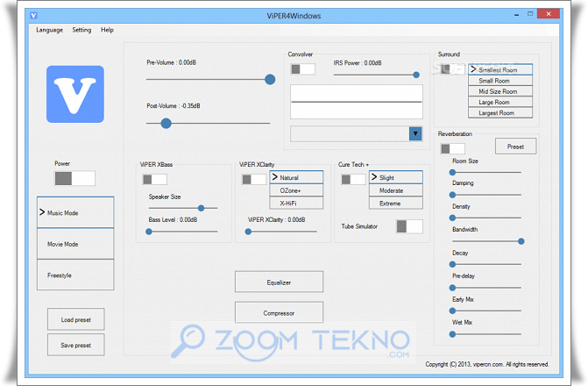Screen dimensions: 588x386
Task: Select OZone+ XClarity mode
Action: pyautogui.click(x=296, y=190)
